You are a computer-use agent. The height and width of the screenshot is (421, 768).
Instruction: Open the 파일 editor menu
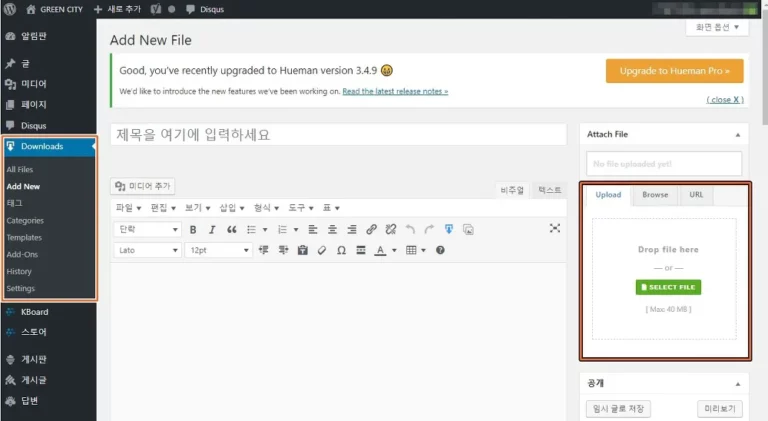point(128,208)
